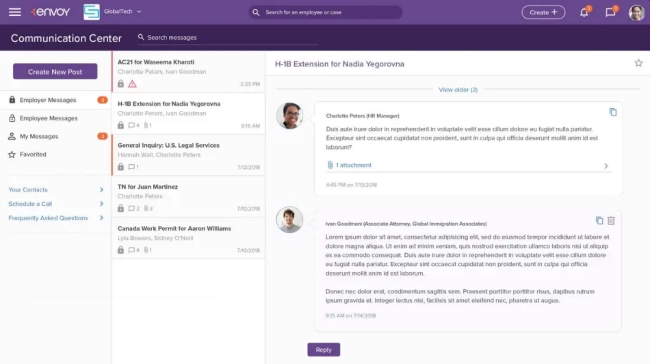Click the Create New Post button
650x364 pixels.
[x=55, y=71]
